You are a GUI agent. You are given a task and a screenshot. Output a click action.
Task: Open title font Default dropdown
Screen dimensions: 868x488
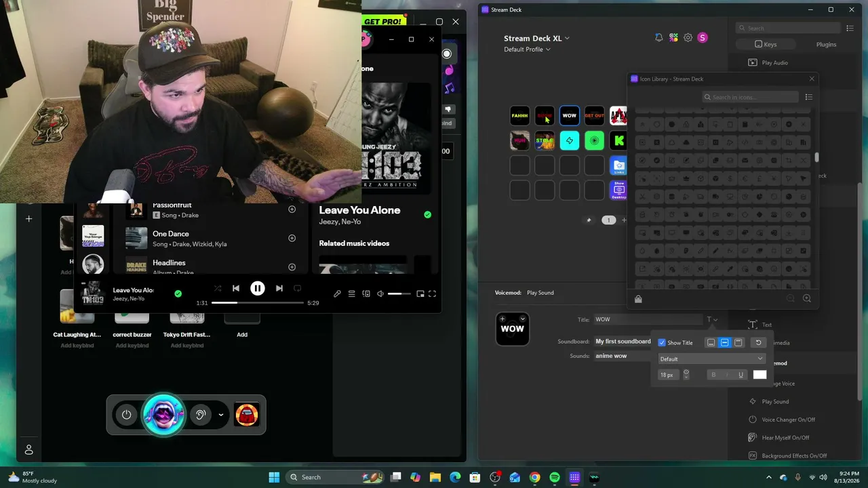pyautogui.click(x=712, y=359)
